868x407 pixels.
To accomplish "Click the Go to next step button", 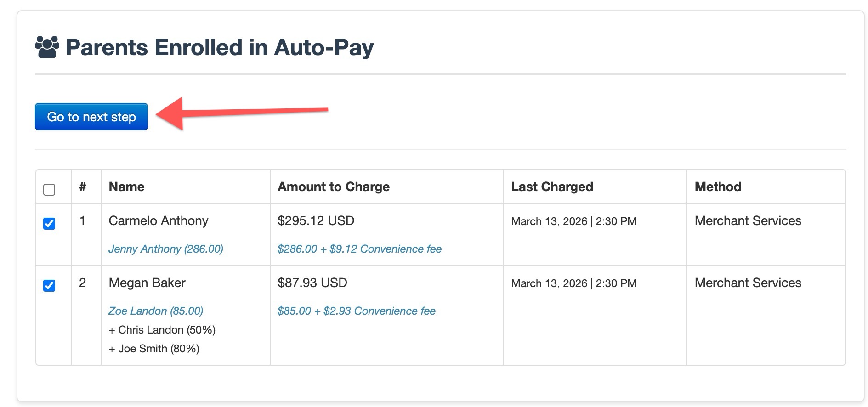I will 91,117.
